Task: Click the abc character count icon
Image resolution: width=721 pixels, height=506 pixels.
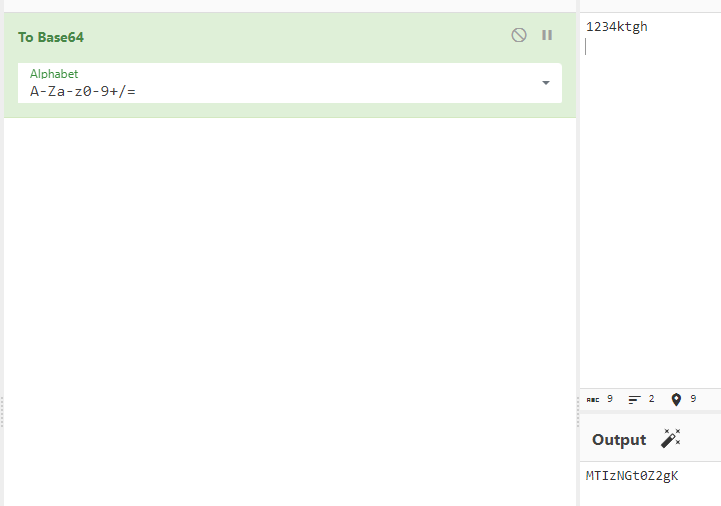Action: pos(593,400)
